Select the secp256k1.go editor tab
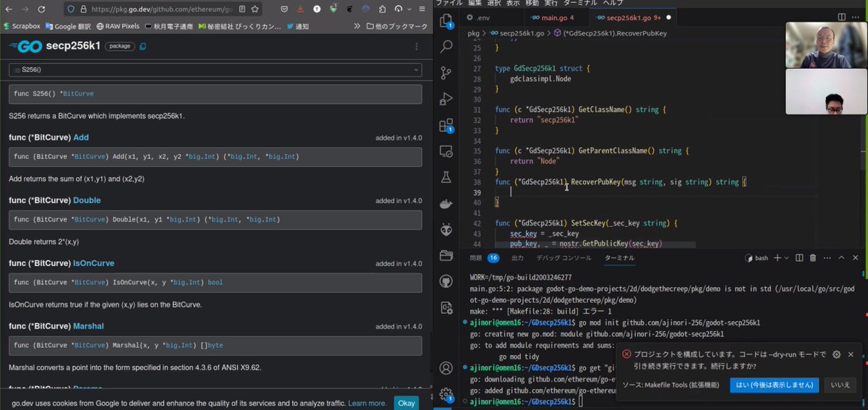The width and height of the screenshot is (868, 410). pos(631,17)
